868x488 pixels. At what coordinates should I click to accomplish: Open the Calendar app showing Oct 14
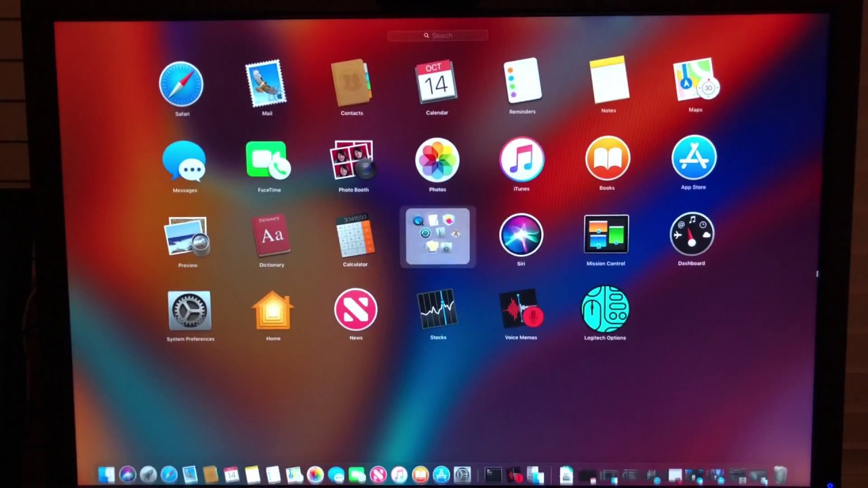pos(436,83)
